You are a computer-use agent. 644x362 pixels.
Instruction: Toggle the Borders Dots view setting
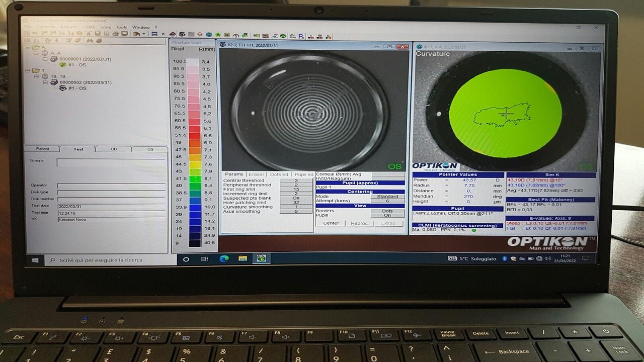[387, 211]
